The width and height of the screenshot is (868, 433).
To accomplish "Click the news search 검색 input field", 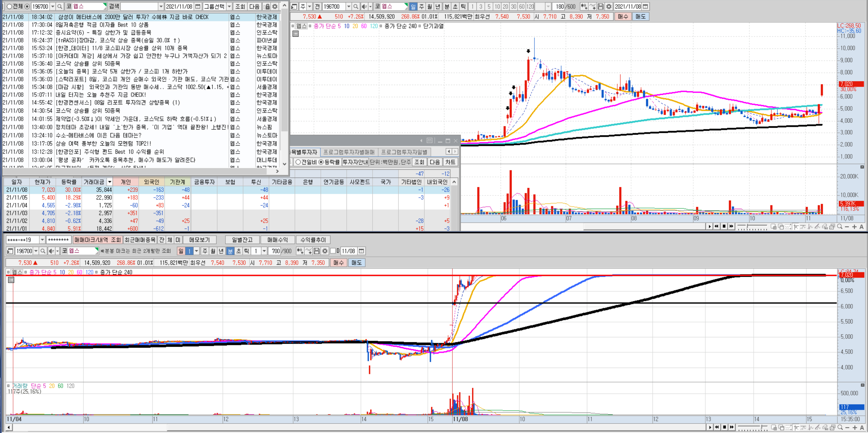I will [139, 7].
